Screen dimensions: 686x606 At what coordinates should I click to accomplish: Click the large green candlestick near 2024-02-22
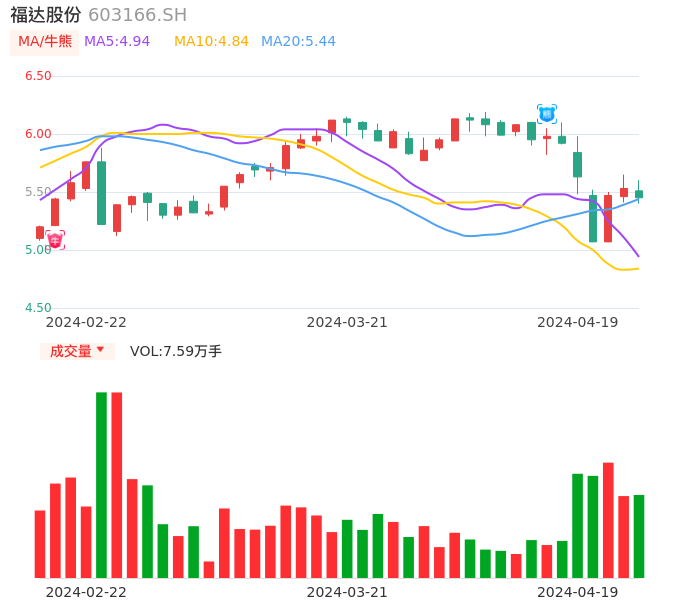101,193
